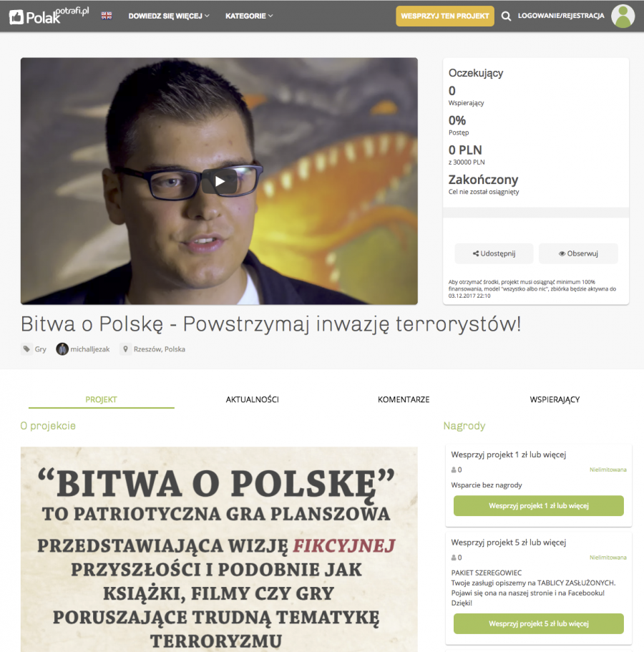Click the Rzeszów location pin icon
The image size is (644, 652).
pyautogui.click(x=125, y=349)
